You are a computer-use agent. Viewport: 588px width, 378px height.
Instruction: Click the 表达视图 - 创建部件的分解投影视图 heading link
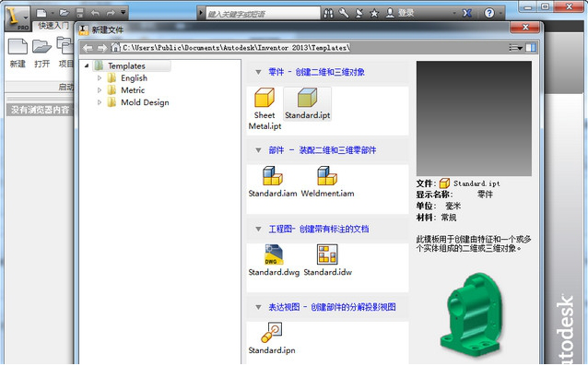[332, 307]
